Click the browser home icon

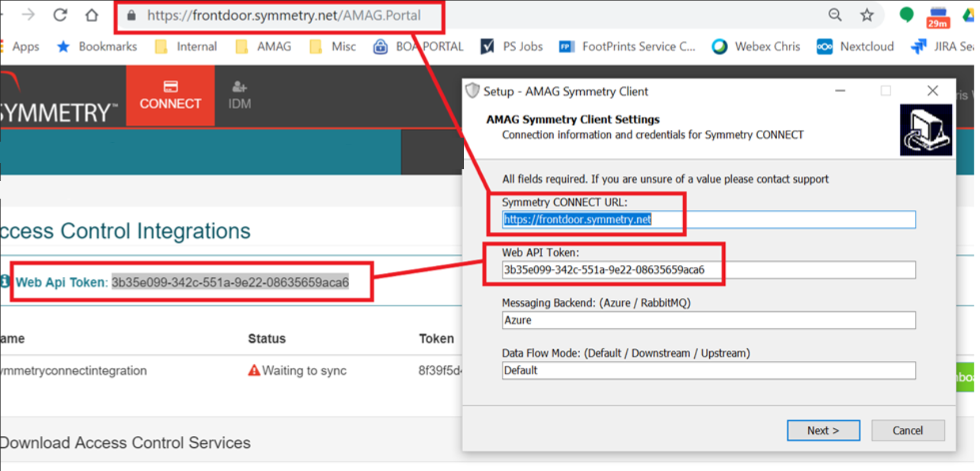point(92,15)
